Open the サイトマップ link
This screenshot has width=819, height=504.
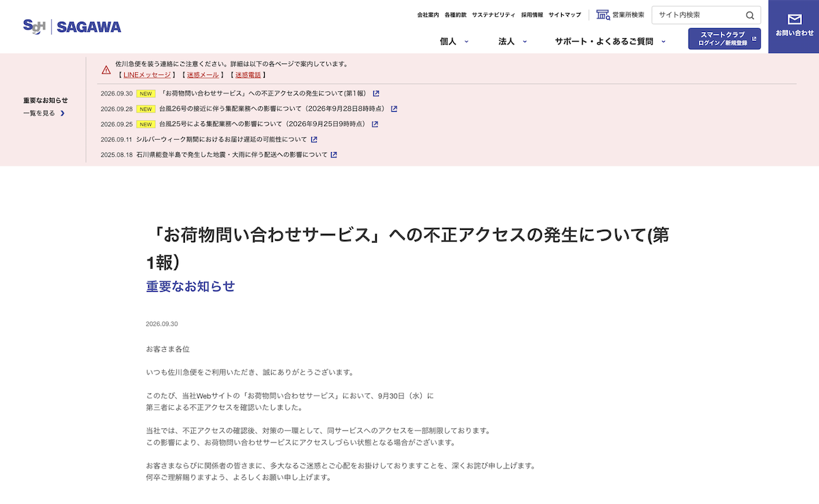564,14
